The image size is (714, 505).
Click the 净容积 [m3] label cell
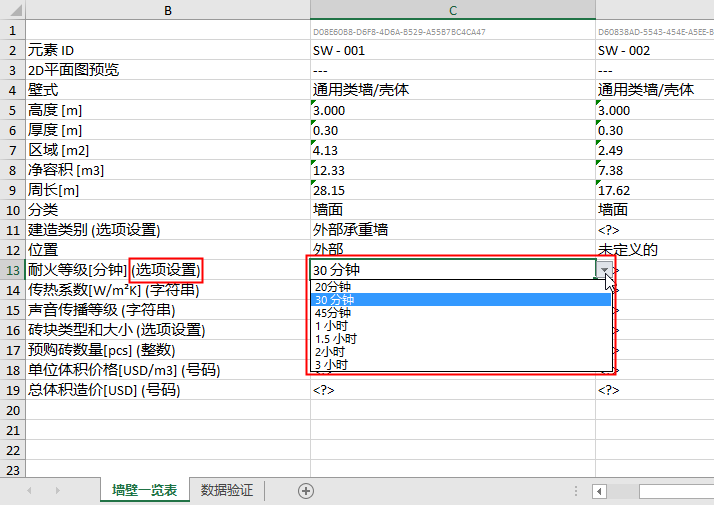tap(168, 170)
